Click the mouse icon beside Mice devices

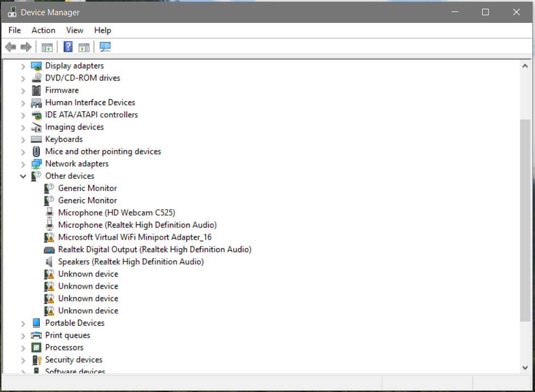click(36, 151)
